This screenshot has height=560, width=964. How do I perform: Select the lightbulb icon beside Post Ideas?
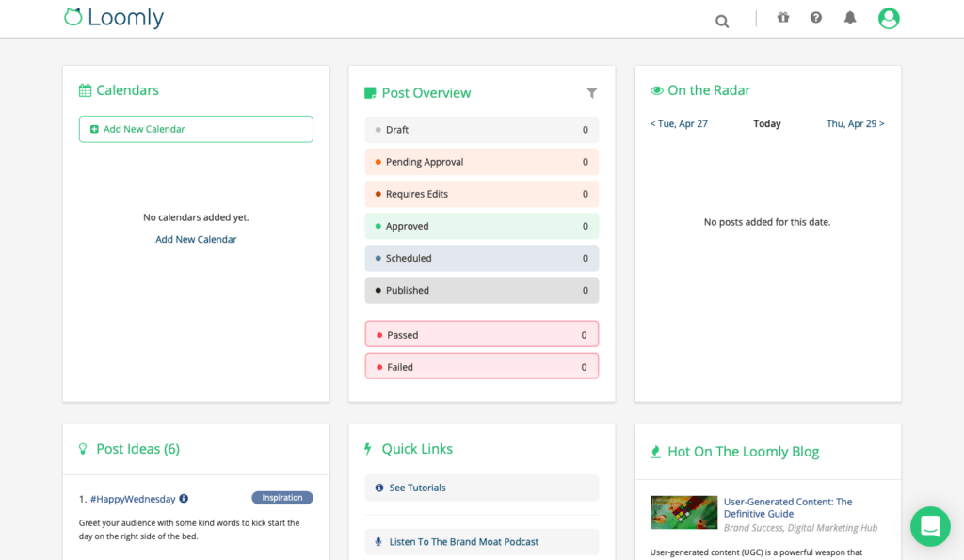83,449
